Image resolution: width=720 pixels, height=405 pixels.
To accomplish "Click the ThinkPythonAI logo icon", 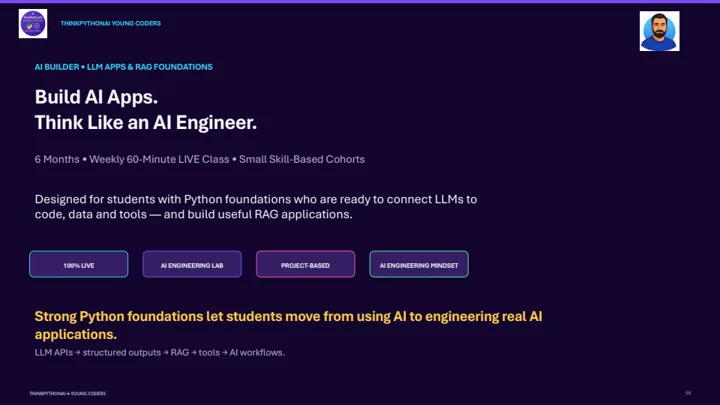I will click(x=33, y=23).
